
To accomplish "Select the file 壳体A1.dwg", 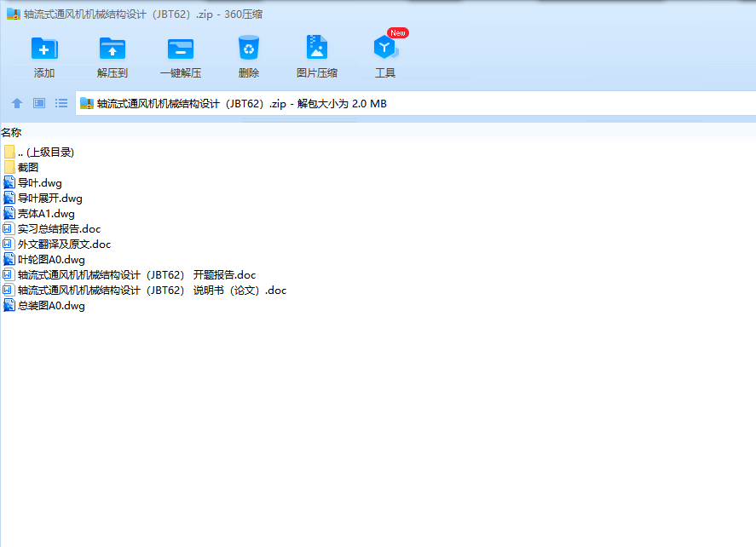I will pos(46,214).
